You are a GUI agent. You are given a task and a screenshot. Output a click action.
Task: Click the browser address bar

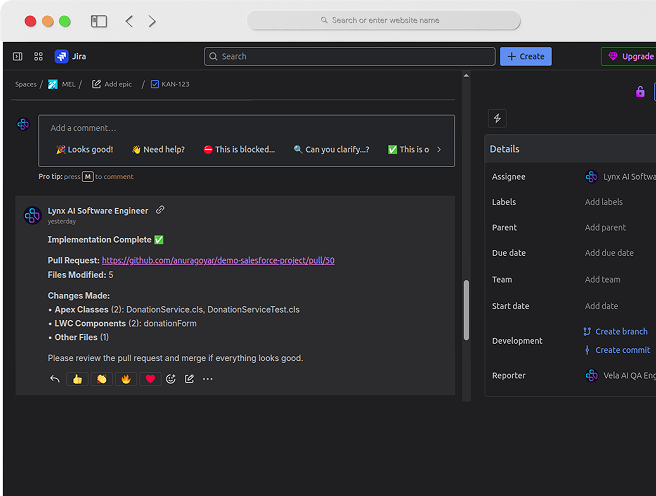tap(384, 20)
